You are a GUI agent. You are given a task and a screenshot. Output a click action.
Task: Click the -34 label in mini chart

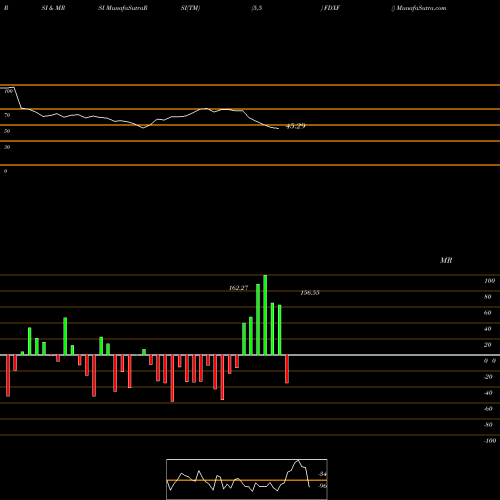[x=322, y=474]
